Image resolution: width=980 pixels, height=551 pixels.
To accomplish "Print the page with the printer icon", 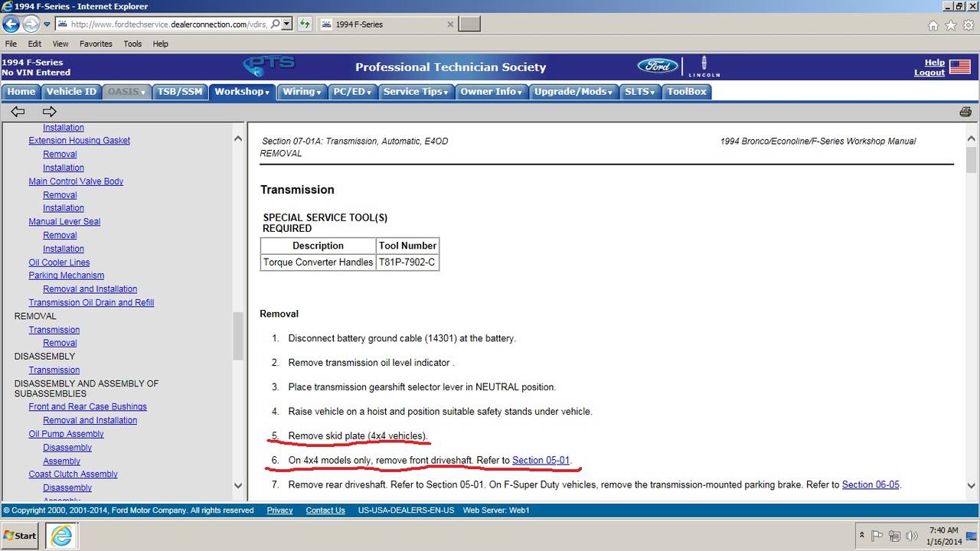I will click(x=965, y=112).
